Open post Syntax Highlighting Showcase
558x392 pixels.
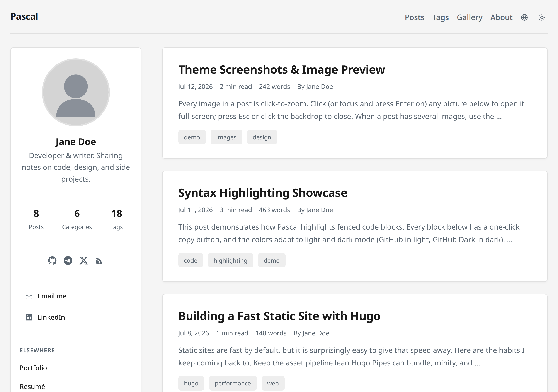point(263,193)
